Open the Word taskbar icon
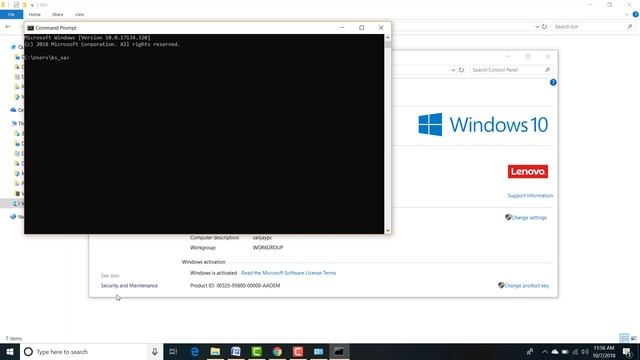 [236, 351]
